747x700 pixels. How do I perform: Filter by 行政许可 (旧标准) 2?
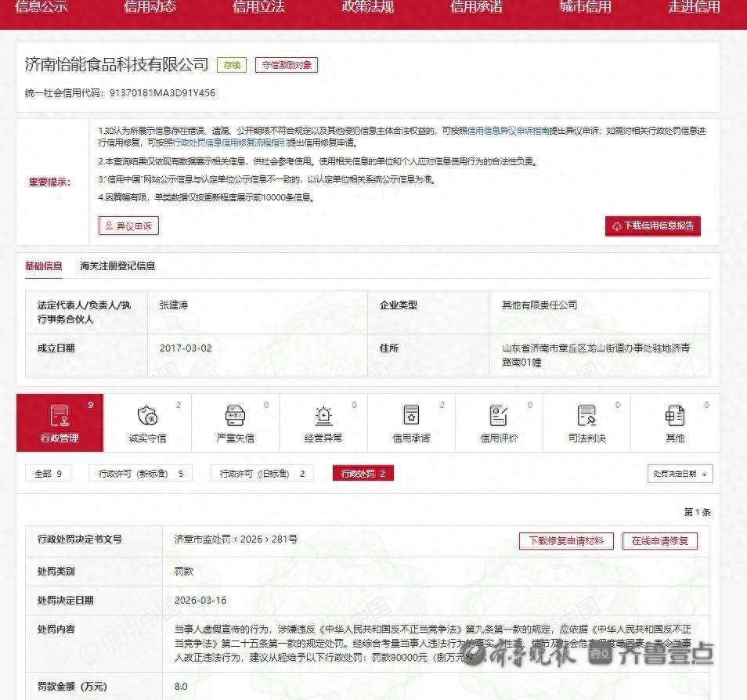tap(262, 474)
